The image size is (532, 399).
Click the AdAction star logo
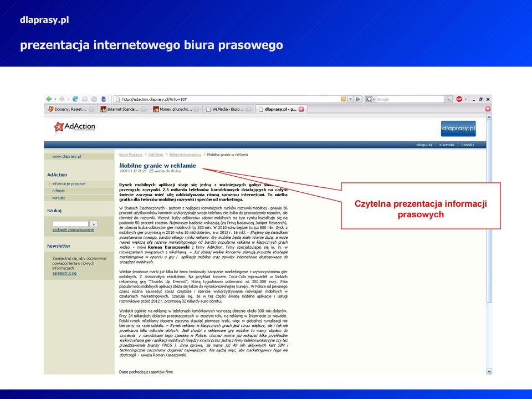click(x=74, y=127)
